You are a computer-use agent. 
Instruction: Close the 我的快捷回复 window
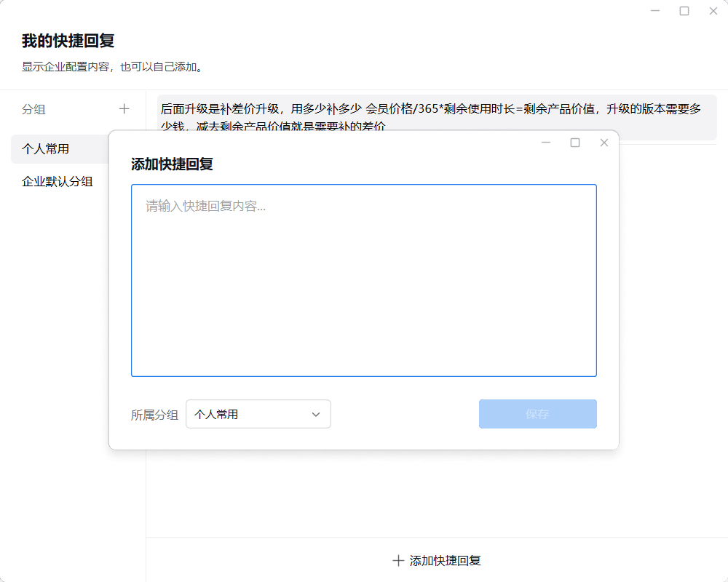[x=713, y=11]
